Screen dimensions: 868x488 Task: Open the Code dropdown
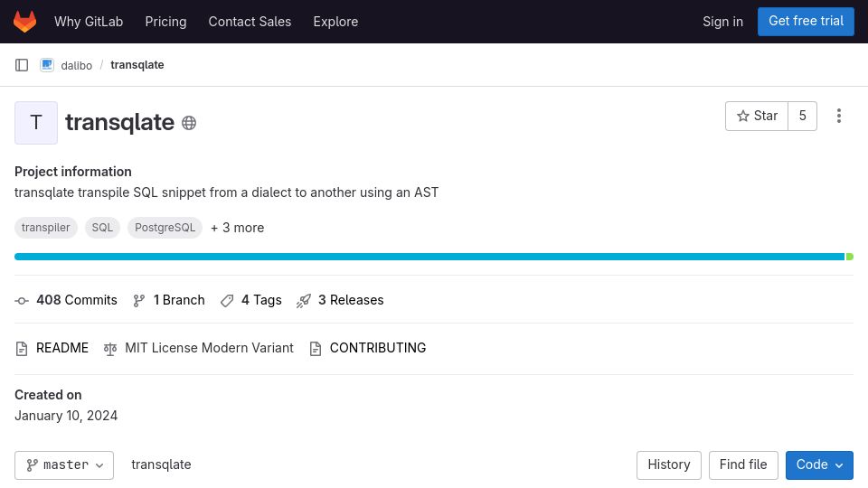(x=819, y=465)
